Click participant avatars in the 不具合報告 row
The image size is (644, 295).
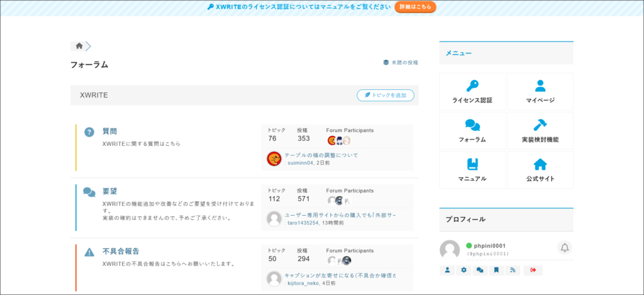coord(339,260)
